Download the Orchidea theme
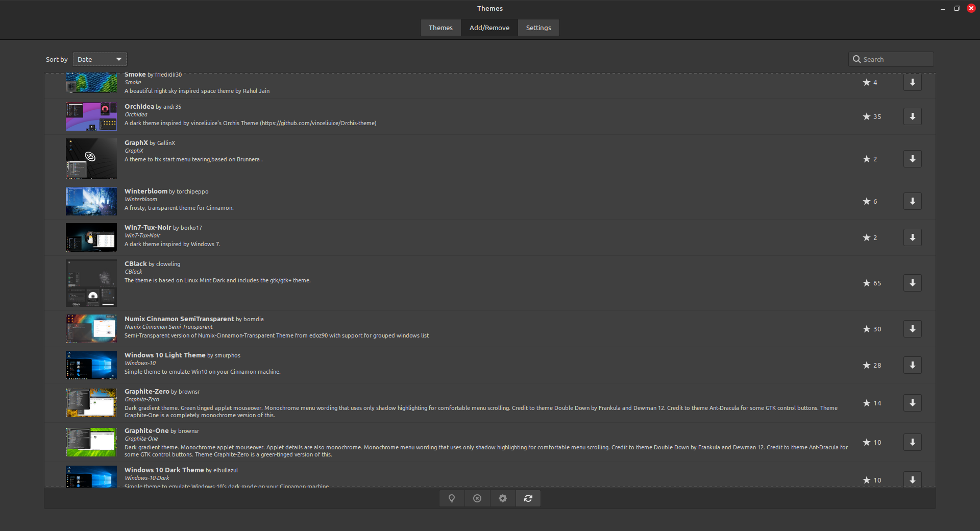 click(x=912, y=116)
